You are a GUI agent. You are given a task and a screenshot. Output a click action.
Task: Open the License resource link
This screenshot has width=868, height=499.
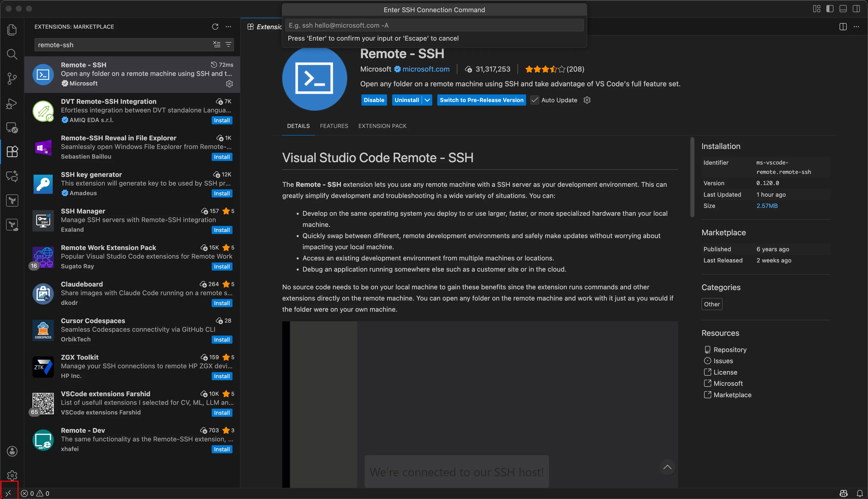click(725, 372)
